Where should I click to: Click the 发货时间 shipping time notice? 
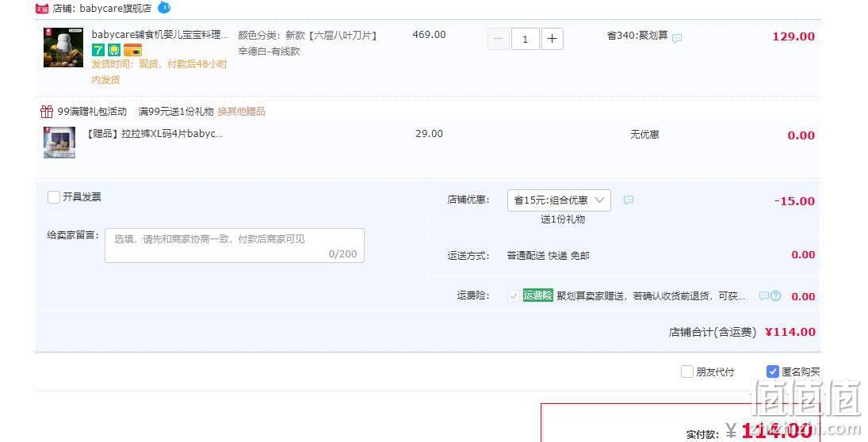coord(159,72)
